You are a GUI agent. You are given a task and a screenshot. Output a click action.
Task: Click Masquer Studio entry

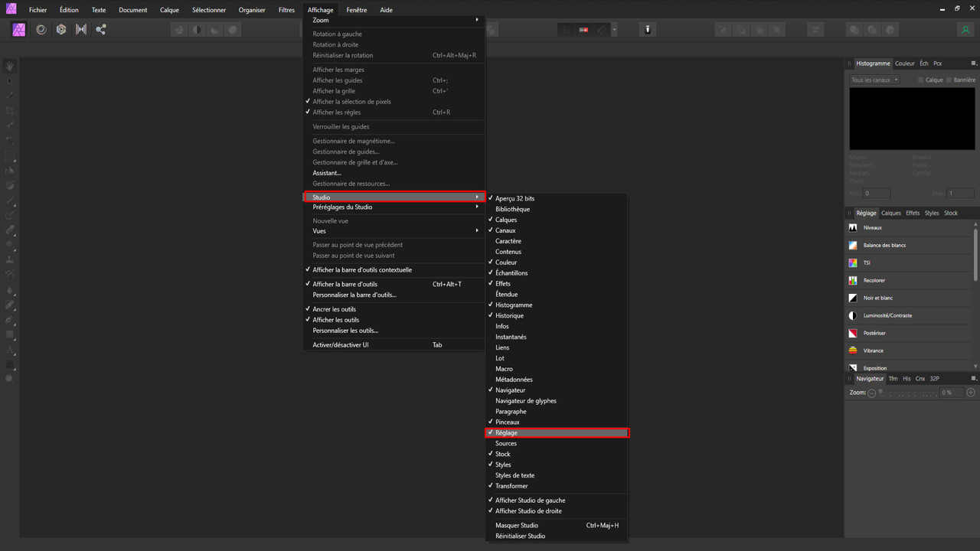(557, 525)
